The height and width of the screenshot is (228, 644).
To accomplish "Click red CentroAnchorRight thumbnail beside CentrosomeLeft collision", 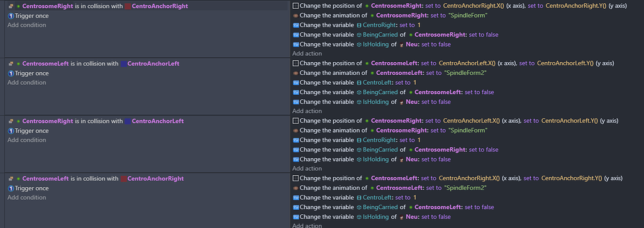I will (124, 179).
